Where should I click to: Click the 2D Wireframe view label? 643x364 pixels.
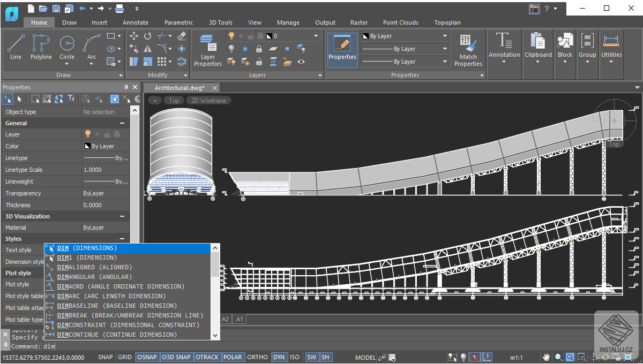[209, 100]
